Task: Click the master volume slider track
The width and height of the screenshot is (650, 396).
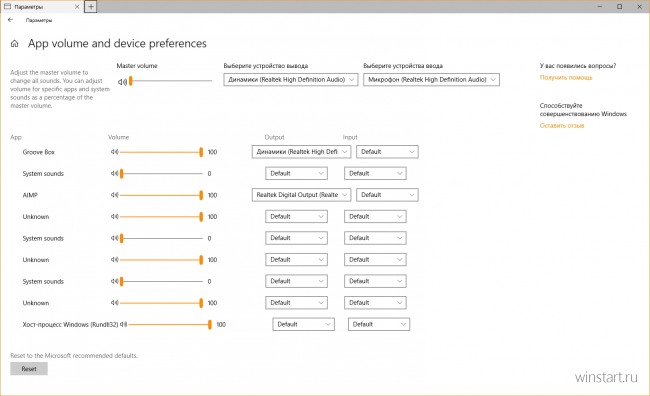Action: pyautogui.click(x=171, y=81)
